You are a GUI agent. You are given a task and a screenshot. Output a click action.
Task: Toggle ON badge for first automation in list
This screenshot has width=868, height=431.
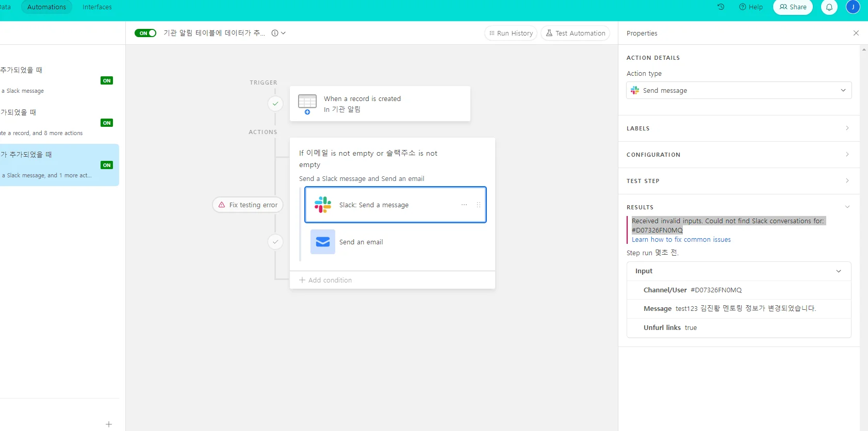pos(107,80)
